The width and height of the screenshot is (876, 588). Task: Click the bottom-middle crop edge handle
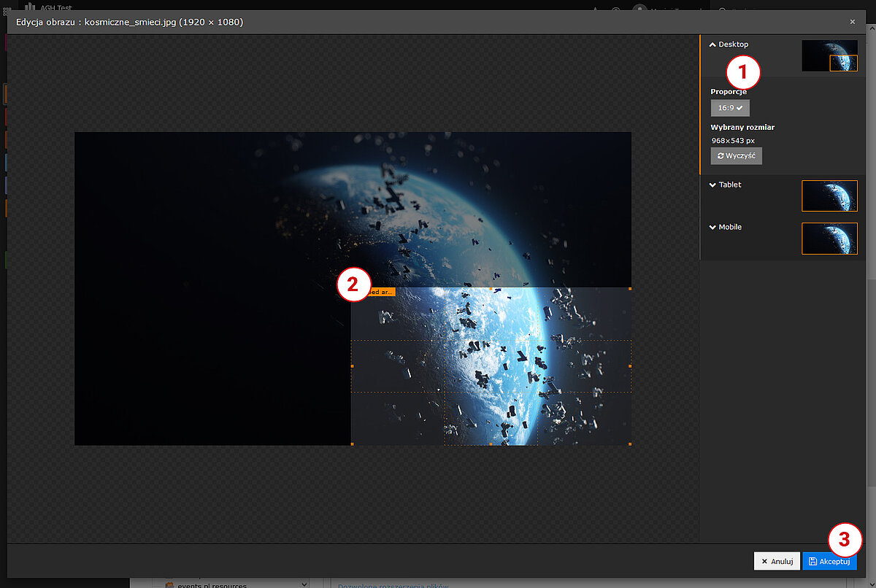coord(491,444)
